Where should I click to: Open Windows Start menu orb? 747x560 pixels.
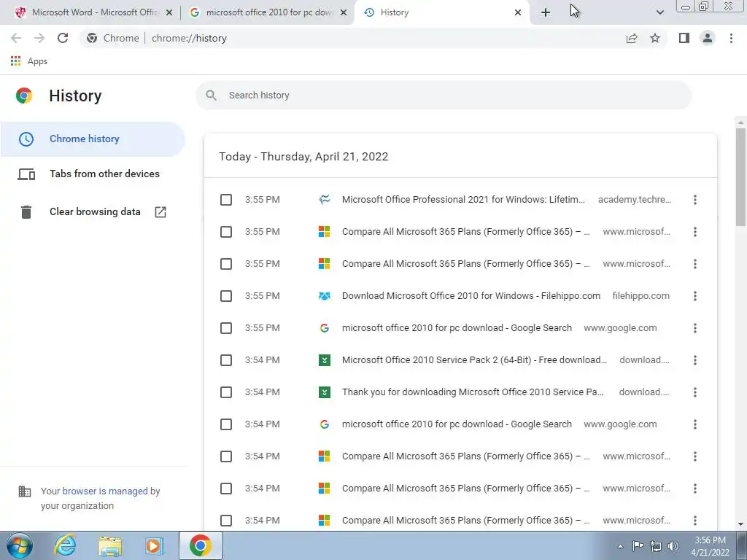(x=19, y=545)
